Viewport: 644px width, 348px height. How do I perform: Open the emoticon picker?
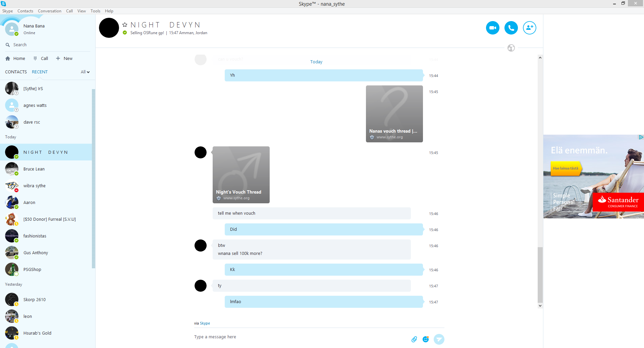pyautogui.click(x=426, y=339)
